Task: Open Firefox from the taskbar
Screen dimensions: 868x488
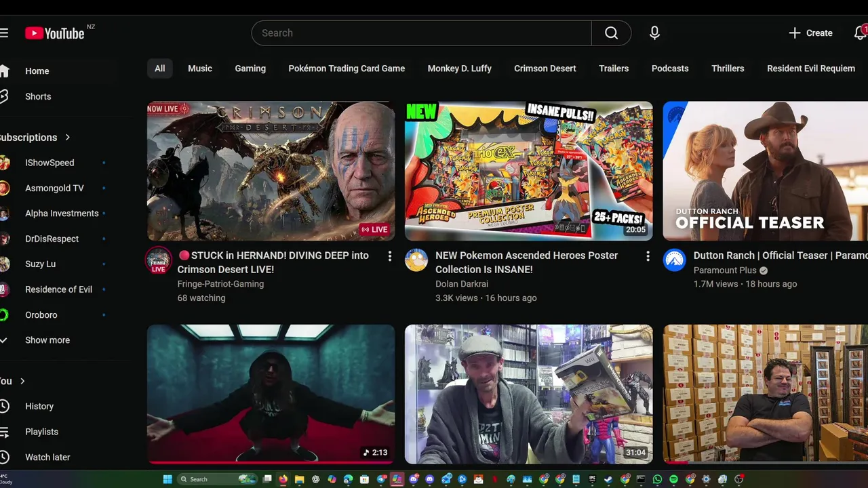Action: coord(283,479)
